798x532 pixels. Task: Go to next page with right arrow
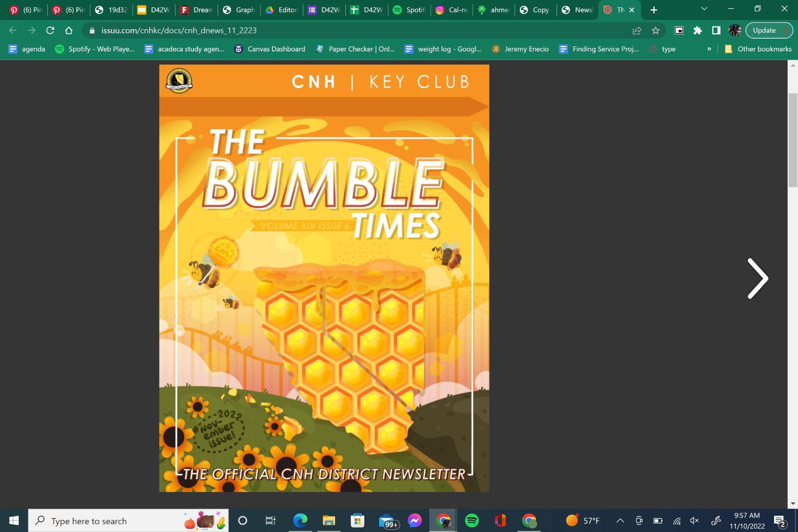(757, 278)
